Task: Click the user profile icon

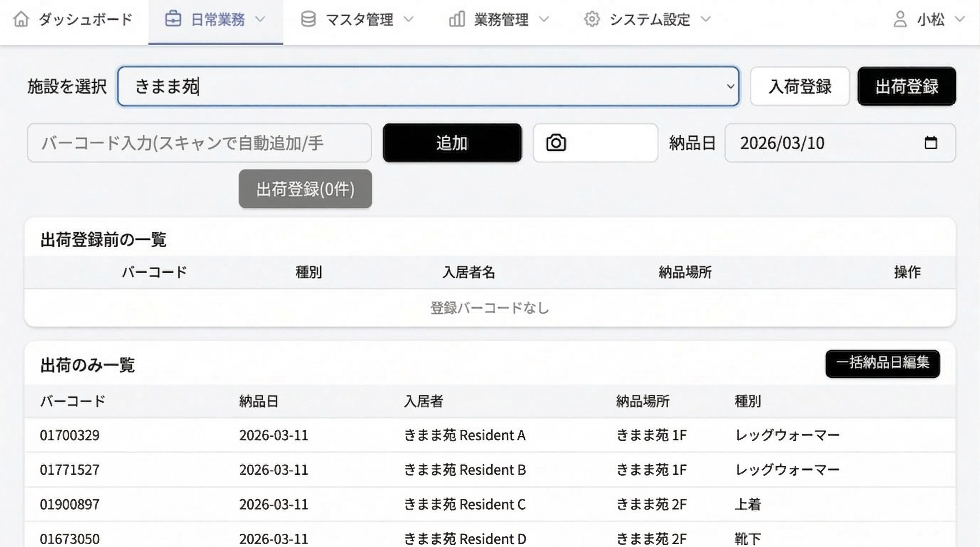Action: click(x=900, y=19)
